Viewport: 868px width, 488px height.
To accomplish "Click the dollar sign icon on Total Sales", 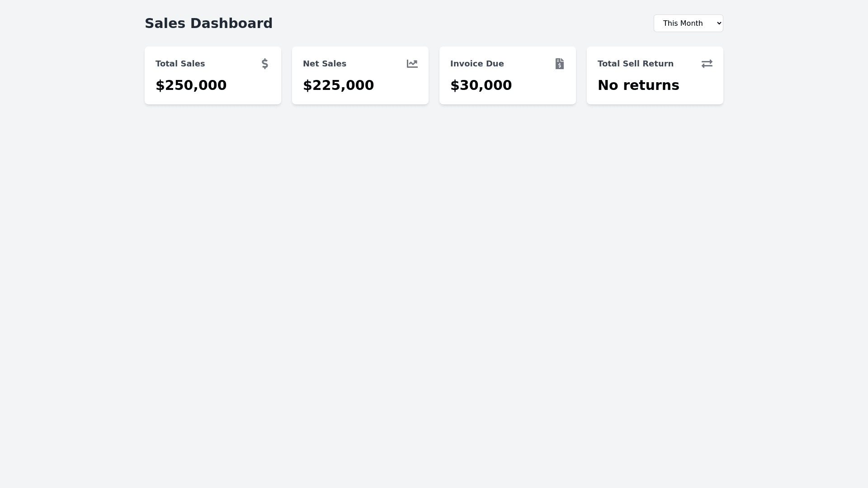I will pos(265,64).
